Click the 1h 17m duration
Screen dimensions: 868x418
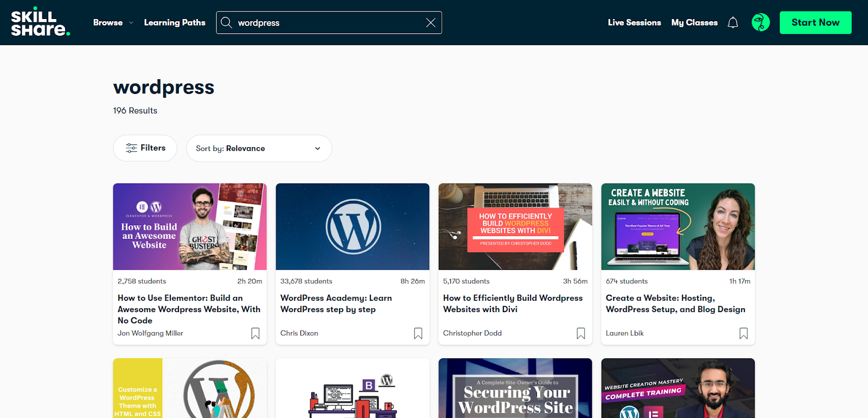740,281
